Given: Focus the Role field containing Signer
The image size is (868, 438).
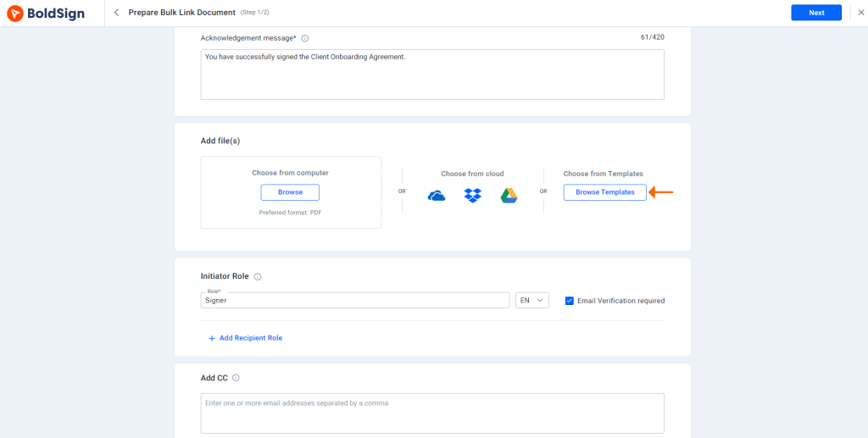Looking at the screenshot, I should 355,300.
